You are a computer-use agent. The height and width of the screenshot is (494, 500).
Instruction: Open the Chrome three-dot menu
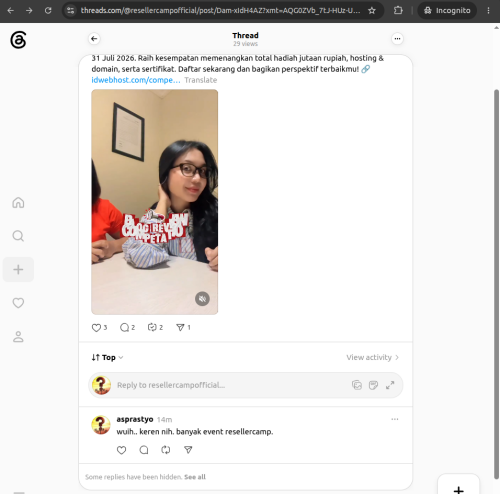click(488, 11)
